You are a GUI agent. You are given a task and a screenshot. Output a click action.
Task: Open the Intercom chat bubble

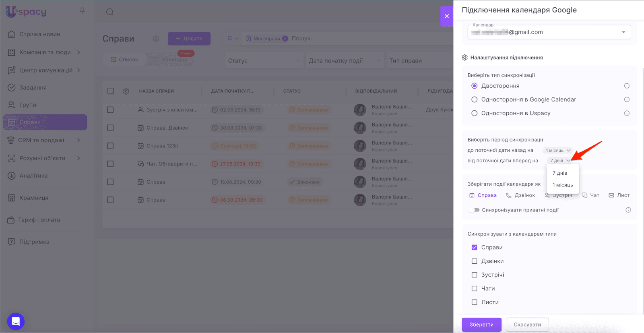[16, 321]
